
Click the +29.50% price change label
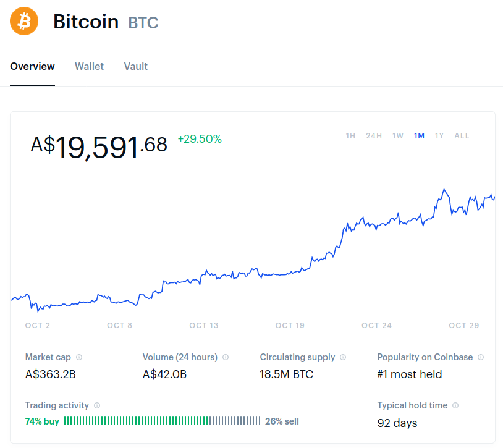click(x=200, y=139)
